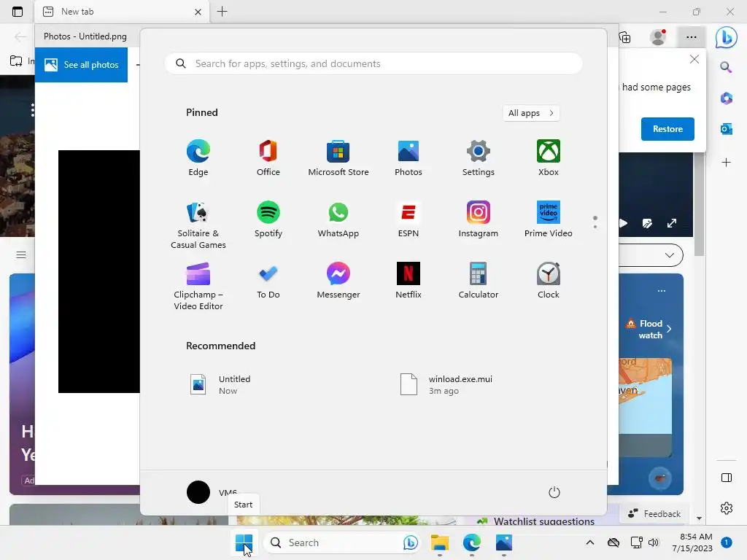Open Edge sidebar search icon

[726, 67]
